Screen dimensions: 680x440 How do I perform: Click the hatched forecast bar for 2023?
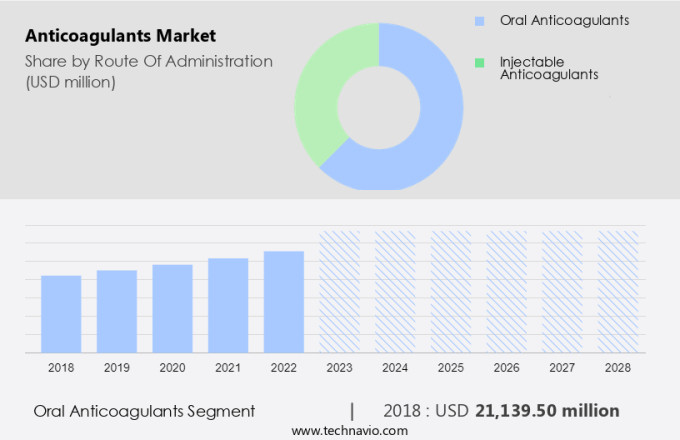(x=339, y=291)
